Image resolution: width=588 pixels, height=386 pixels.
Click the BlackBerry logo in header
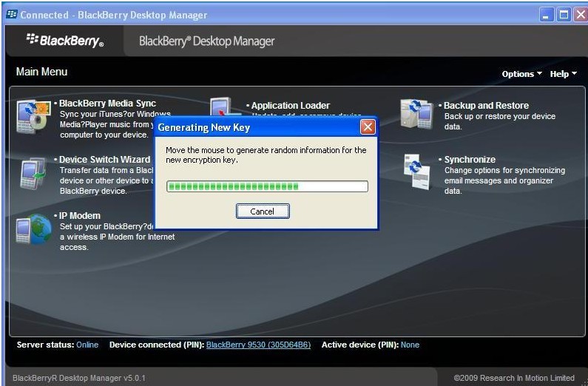65,40
